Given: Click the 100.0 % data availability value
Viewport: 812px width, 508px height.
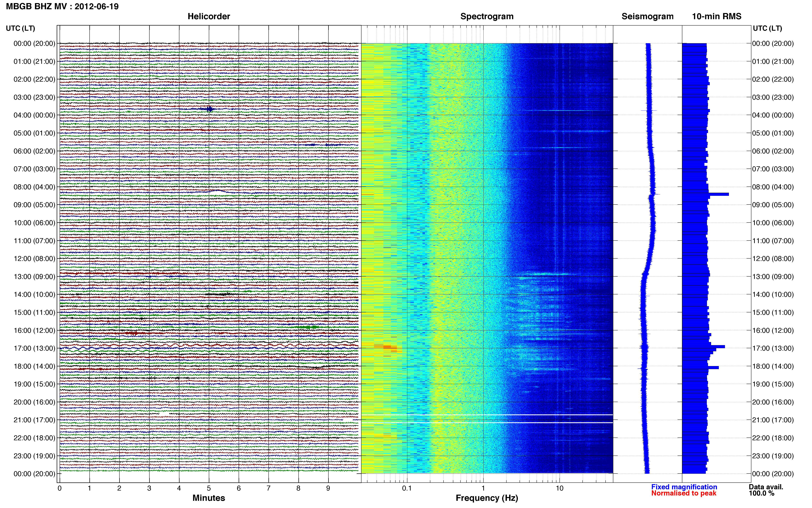Looking at the screenshot, I should [x=762, y=493].
